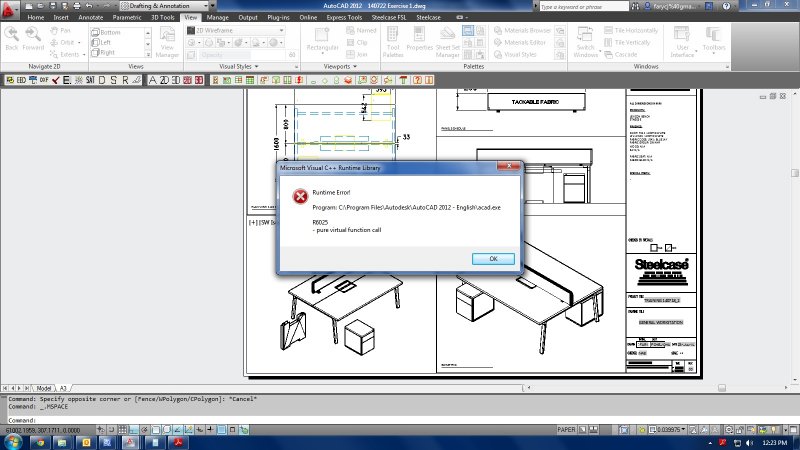Open the Steelcase FSL ribbon tab
The height and width of the screenshot is (450, 800).
pos(389,17)
